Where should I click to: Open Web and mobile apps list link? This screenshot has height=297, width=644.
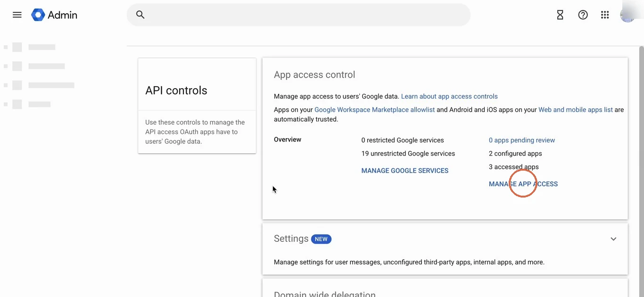pyautogui.click(x=576, y=109)
